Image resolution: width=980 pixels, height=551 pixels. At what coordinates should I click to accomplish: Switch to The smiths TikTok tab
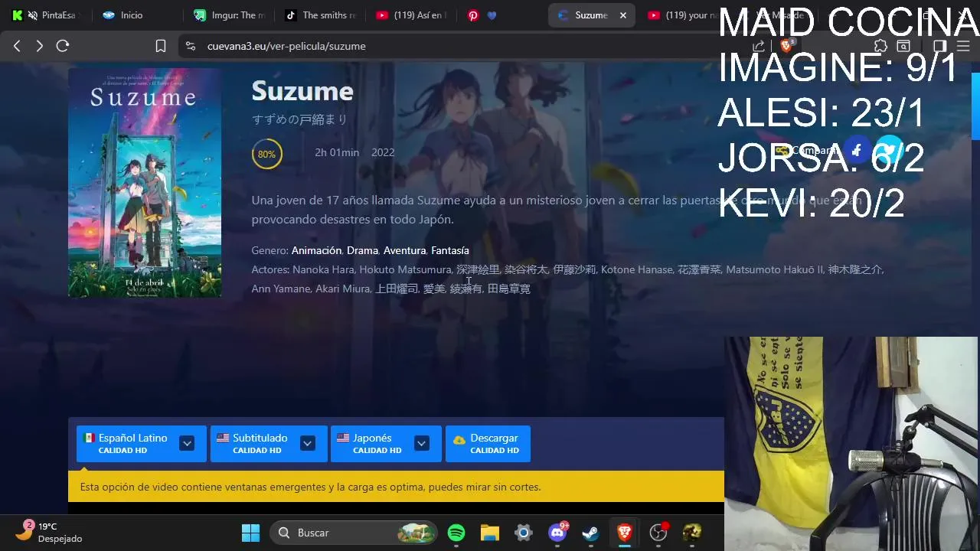pyautogui.click(x=320, y=15)
